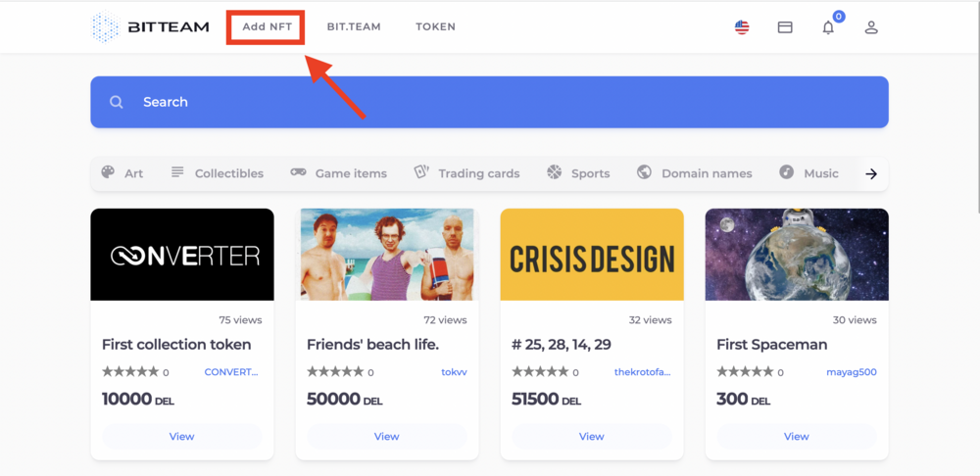The image size is (980, 476).
Task: Click the search magnifier icon
Action: (117, 102)
